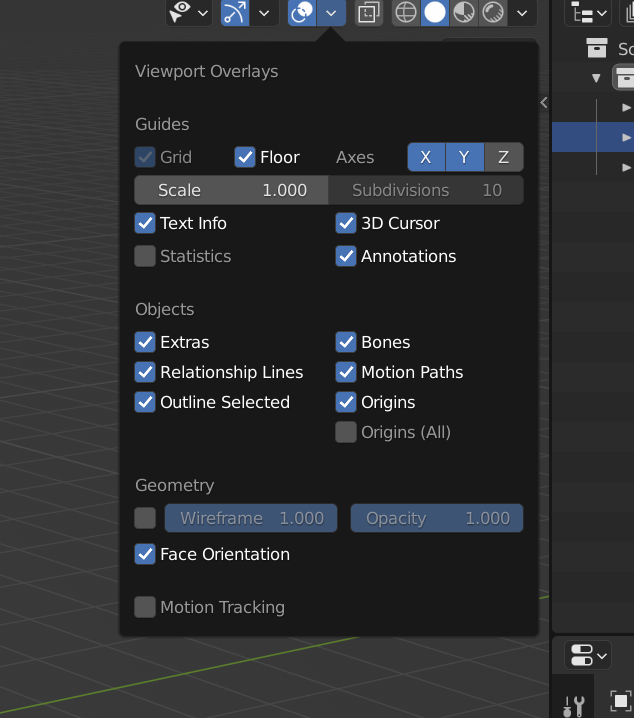The height and width of the screenshot is (718, 634).
Task: Enable the Statistics checkbox
Action: tap(145, 256)
